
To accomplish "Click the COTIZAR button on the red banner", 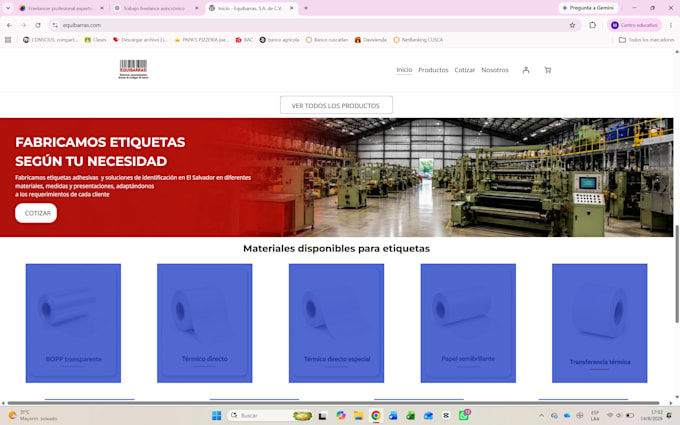I will (x=36, y=213).
